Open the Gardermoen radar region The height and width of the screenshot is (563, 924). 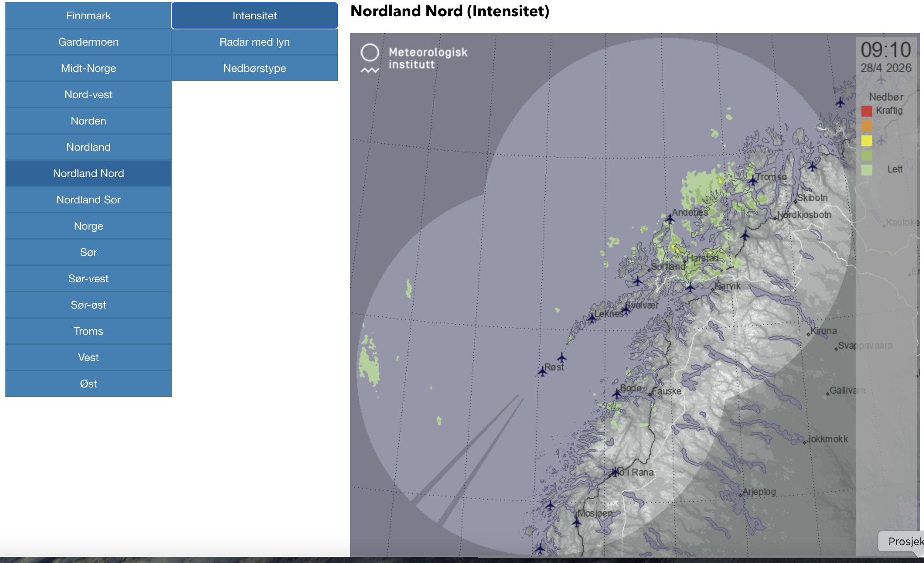point(89,42)
